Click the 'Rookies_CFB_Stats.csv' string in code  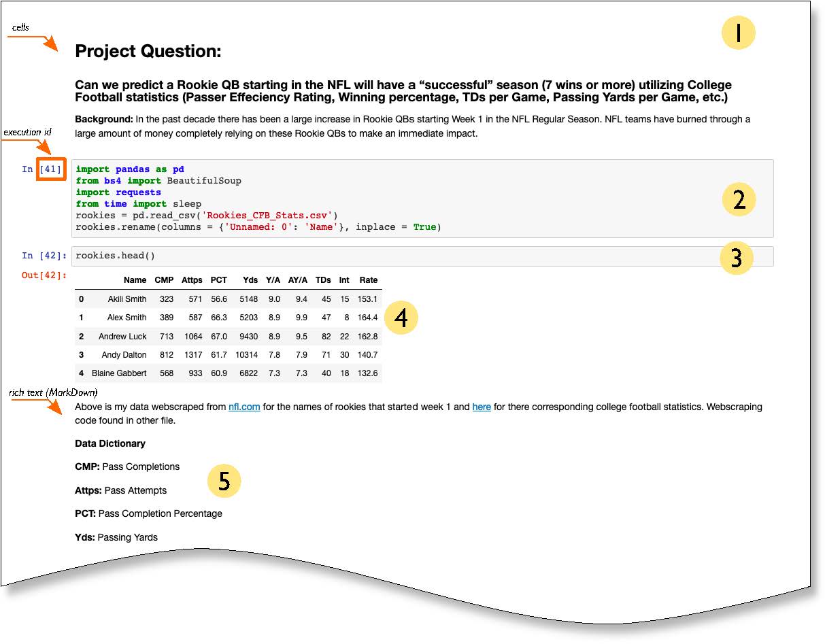[x=266, y=216]
